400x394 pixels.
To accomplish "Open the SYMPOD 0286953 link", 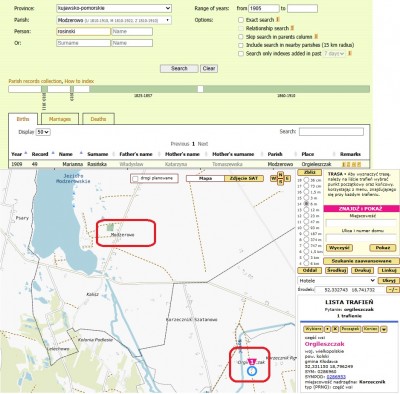I will pos(336,377).
